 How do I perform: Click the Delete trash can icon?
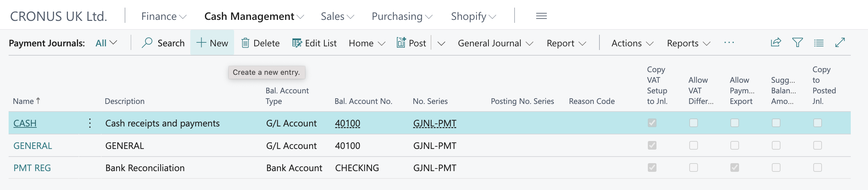click(x=245, y=43)
